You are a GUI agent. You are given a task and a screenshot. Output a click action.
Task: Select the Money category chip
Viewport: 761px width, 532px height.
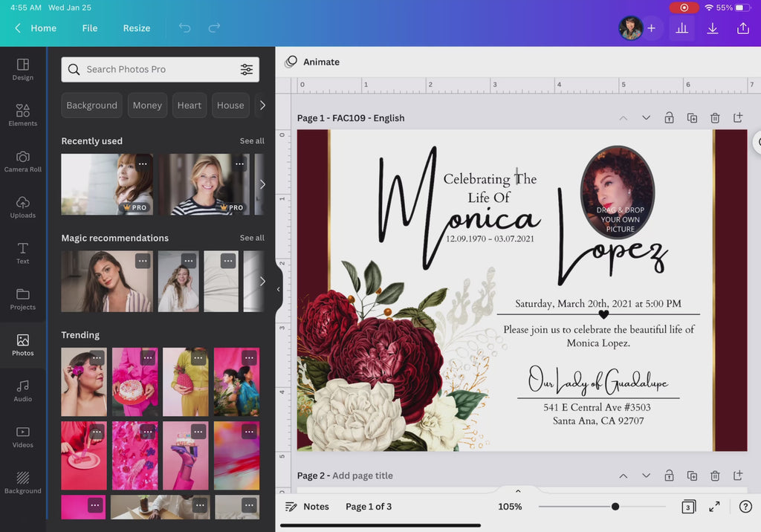pos(148,106)
